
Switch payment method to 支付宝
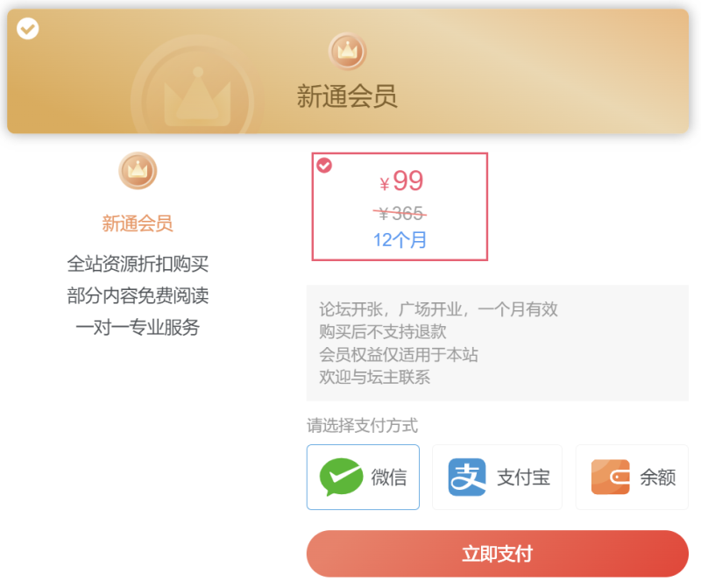click(x=497, y=477)
